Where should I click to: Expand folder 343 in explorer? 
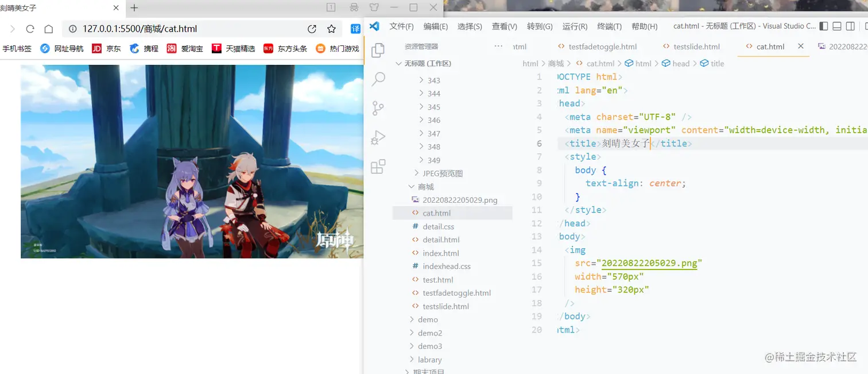(x=430, y=80)
